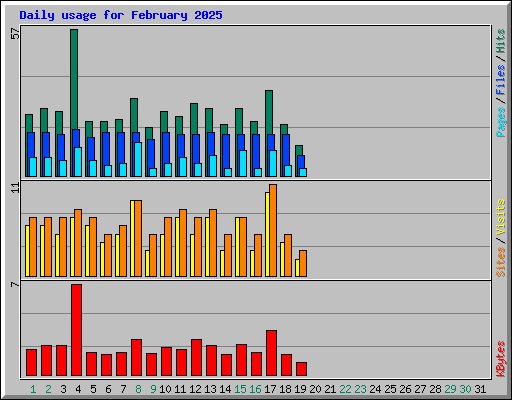512x400 pixels.
Task: Click the Sites legend label
Action: (500, 262)
